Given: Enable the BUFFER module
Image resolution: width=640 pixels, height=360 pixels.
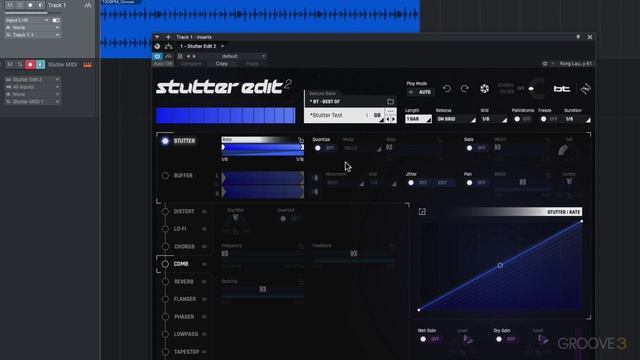Looking at the screenshot, I should 165,176.
